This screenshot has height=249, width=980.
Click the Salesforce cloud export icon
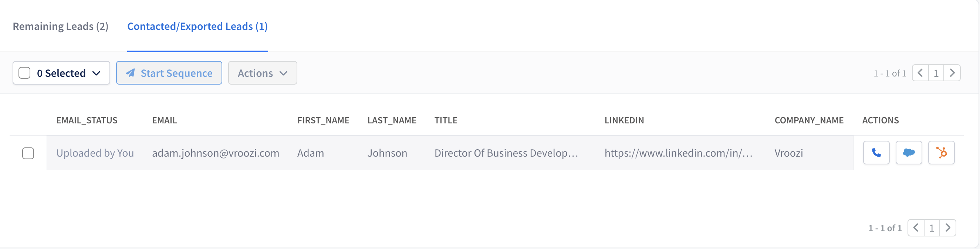pyautogui.click(x=909, y=153)
